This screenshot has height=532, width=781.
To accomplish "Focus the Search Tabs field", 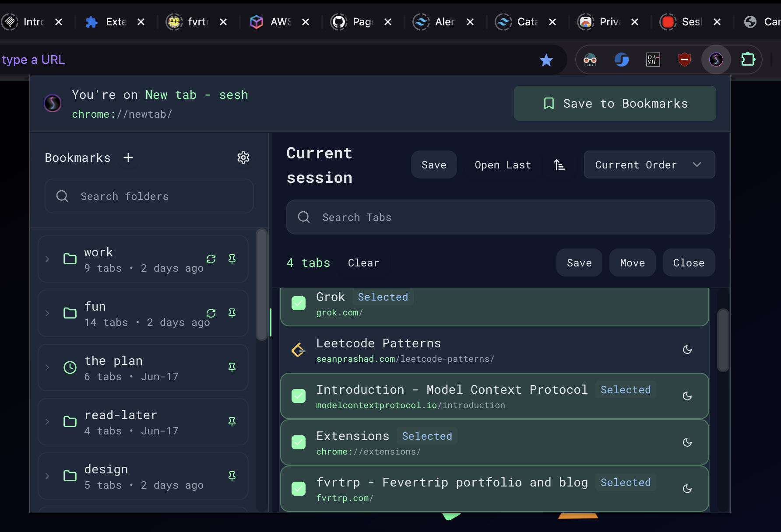I will click(500, 217).
